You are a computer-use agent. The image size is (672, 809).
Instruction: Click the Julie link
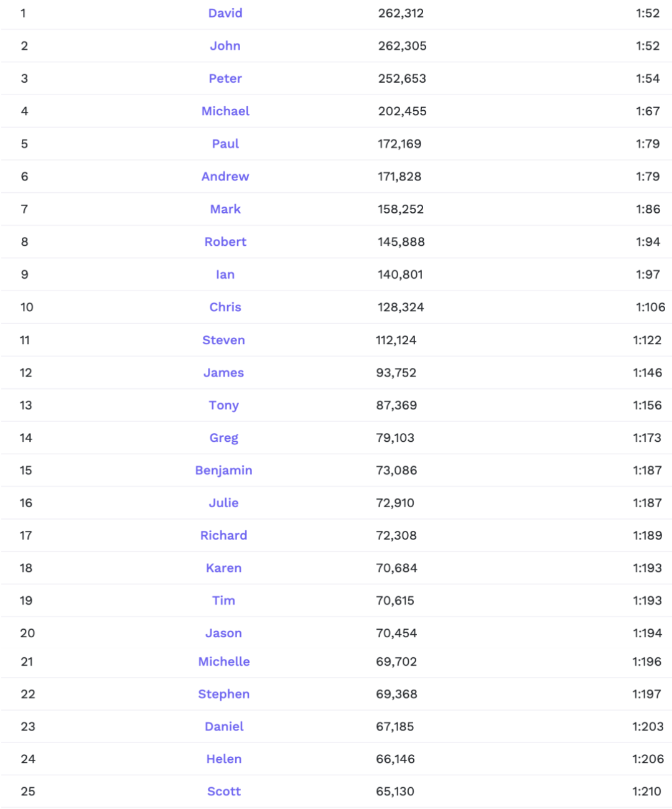point(223,503)
